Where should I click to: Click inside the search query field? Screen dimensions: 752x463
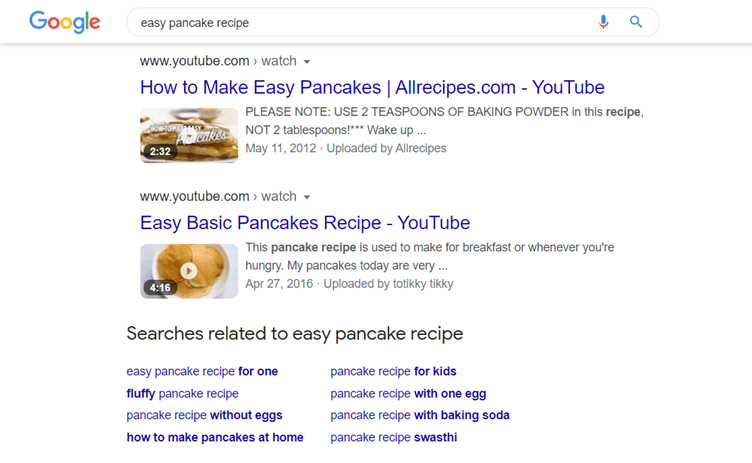[x=364, y=23]
